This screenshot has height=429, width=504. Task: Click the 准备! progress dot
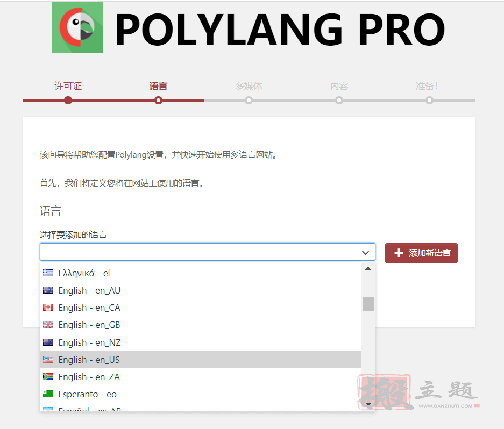pos(429,101)
